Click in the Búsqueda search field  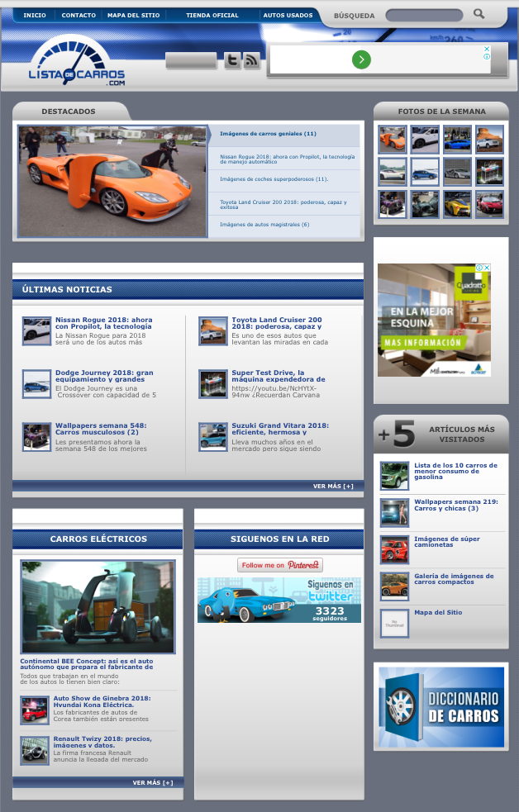tap(424, 16)
